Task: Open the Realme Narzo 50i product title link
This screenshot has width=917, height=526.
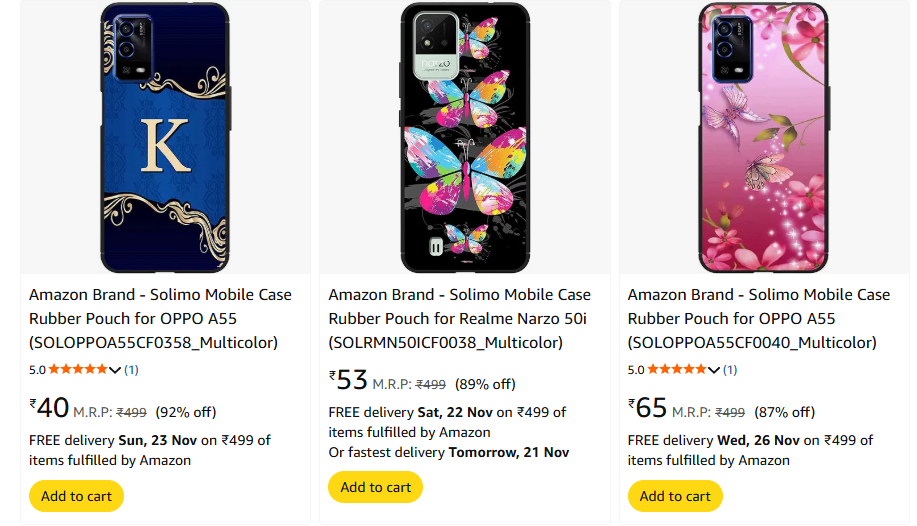Action: point(459,319)
